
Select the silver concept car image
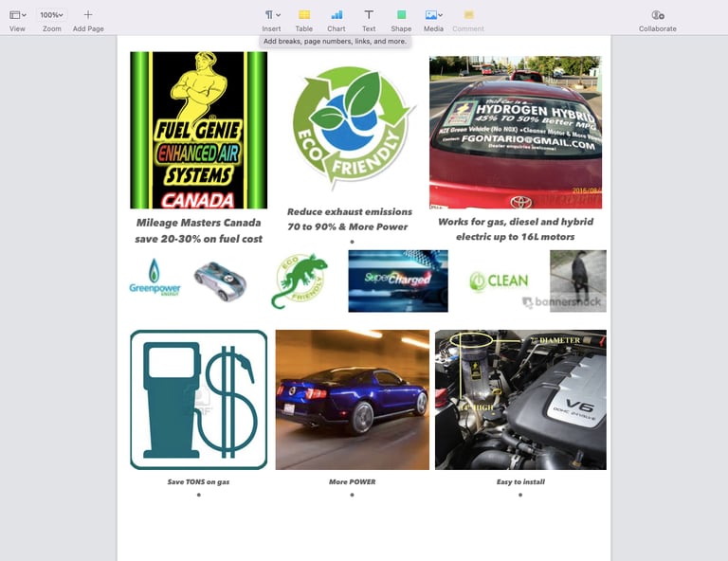220,281
